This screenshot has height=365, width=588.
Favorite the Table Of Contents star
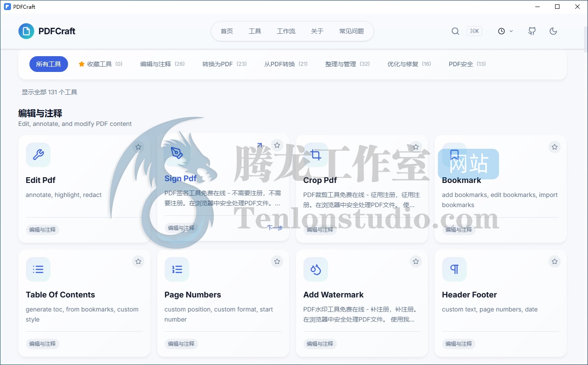[138, 261]
